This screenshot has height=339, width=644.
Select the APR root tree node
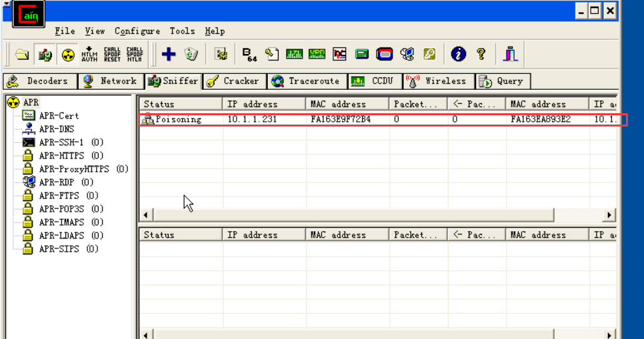pyautogui.click(x=31, y=102)
